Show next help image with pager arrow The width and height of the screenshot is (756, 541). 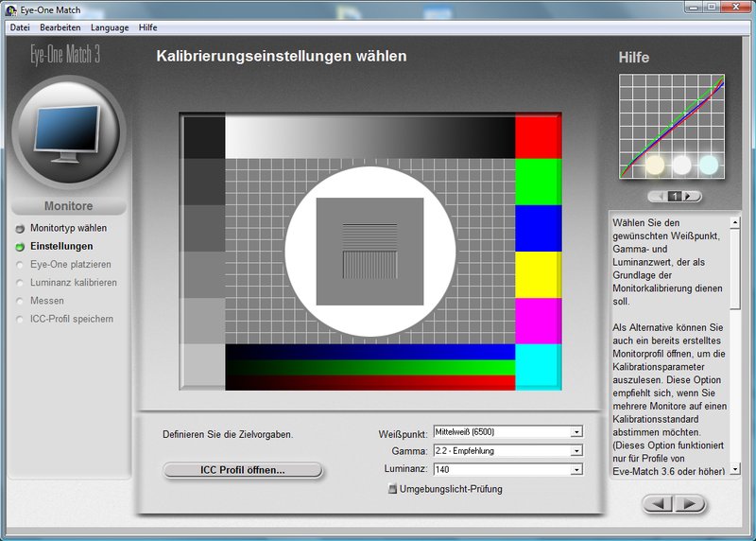pyautogui.click(x=690, y=196)
